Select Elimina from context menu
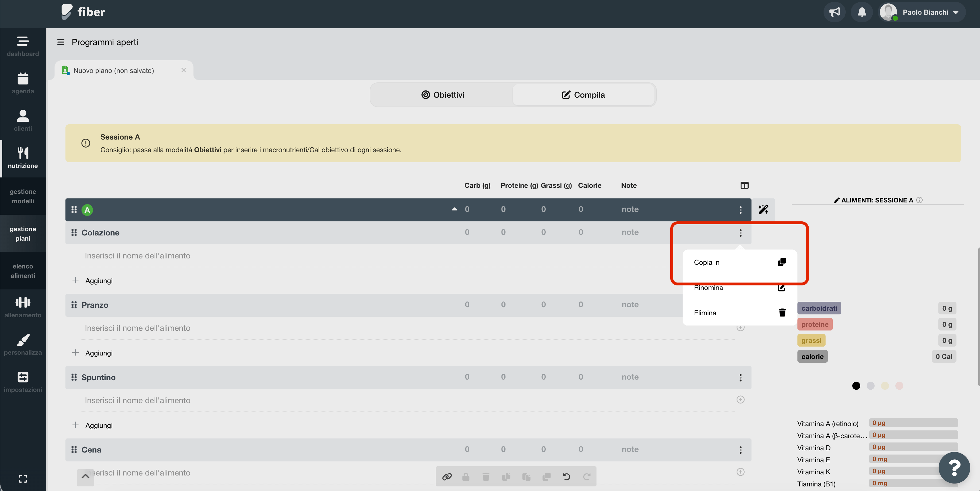Viewport: 980px width, 491px height. 739,313
